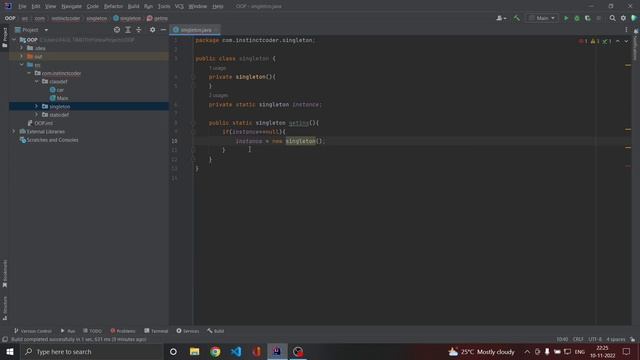Open the Tools menu

[x=164, y=6]
